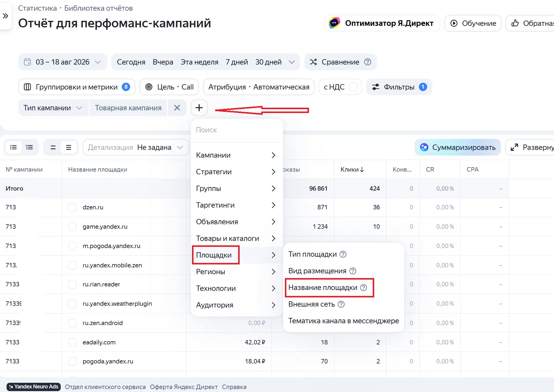Open the Обучение training button

pyautogui.click(x=473, y=23)
